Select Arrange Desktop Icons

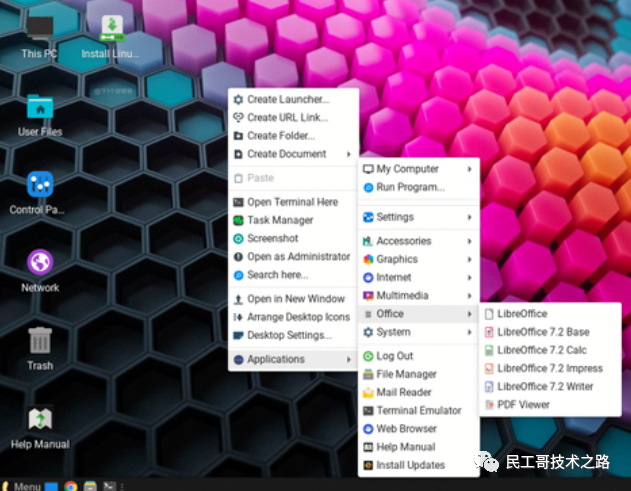pos(293,317)
